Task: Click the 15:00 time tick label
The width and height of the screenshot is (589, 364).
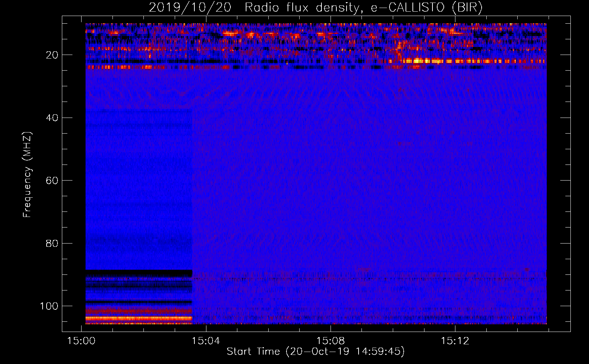Action: point(81,341)
